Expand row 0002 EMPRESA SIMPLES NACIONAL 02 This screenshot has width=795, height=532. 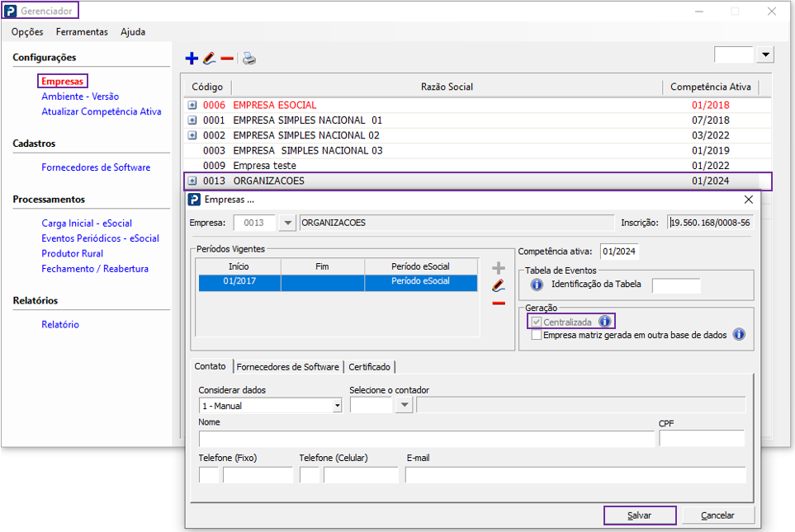[192, 135]
